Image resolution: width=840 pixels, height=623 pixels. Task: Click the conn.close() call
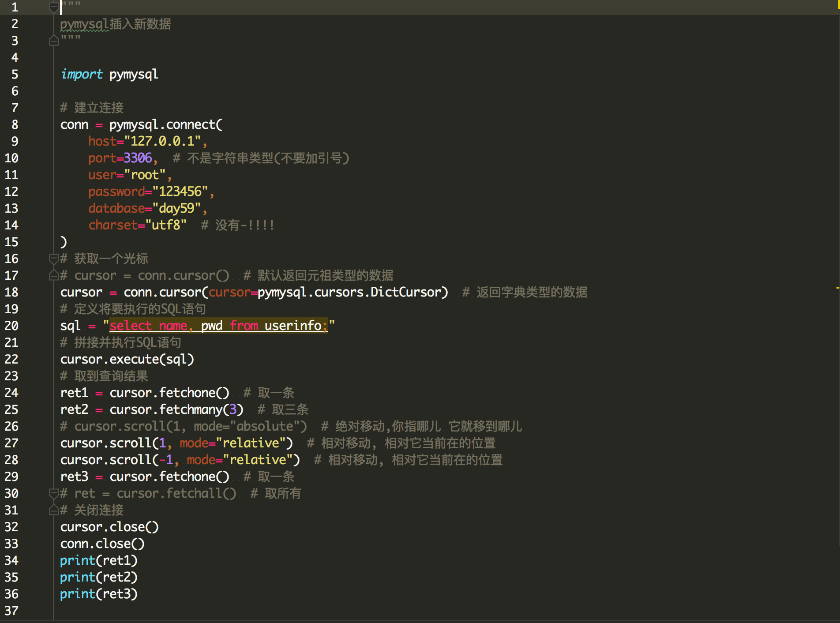point(102,544)
